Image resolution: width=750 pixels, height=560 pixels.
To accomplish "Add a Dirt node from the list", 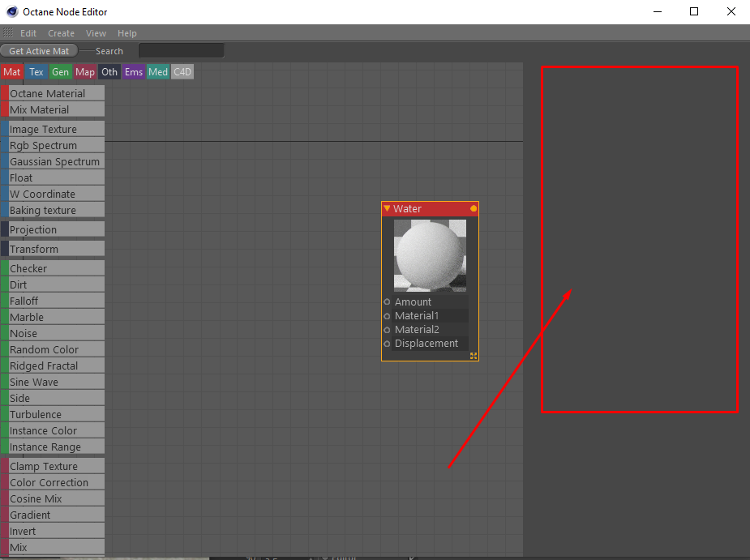I will click(53, 284).
